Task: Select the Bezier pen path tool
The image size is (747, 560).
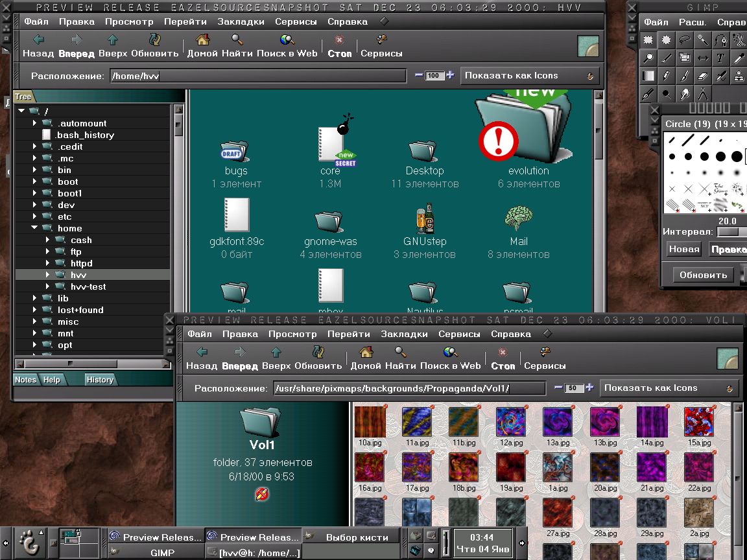Action: point(720,40)
